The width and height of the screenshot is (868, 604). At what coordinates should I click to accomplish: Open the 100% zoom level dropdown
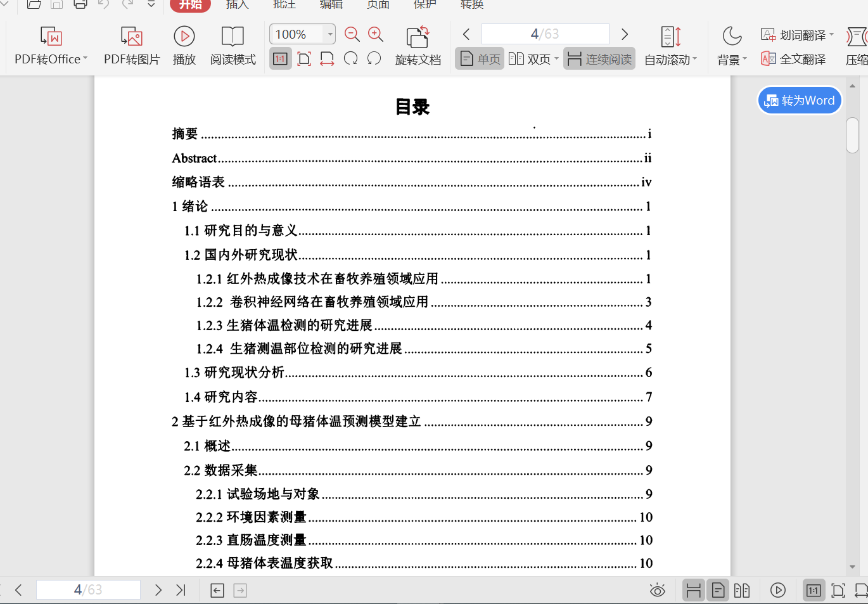[329, 34]
